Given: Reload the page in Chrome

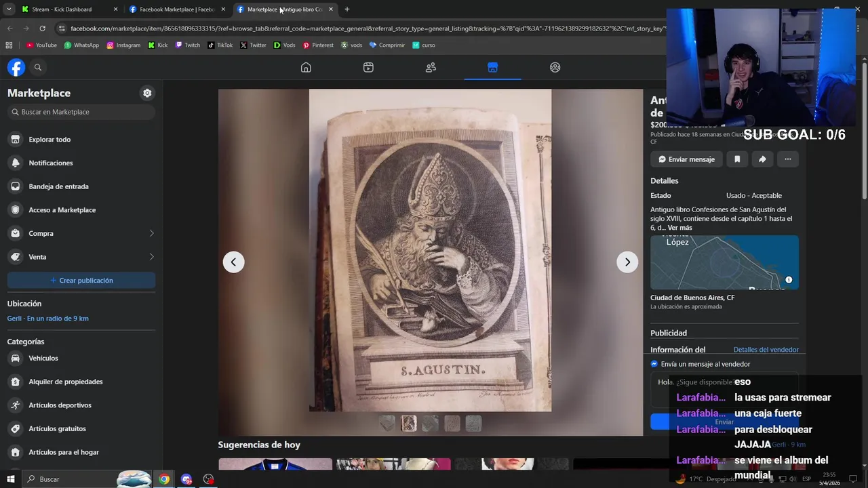Looking at the screenshot, I should (42, 28).
